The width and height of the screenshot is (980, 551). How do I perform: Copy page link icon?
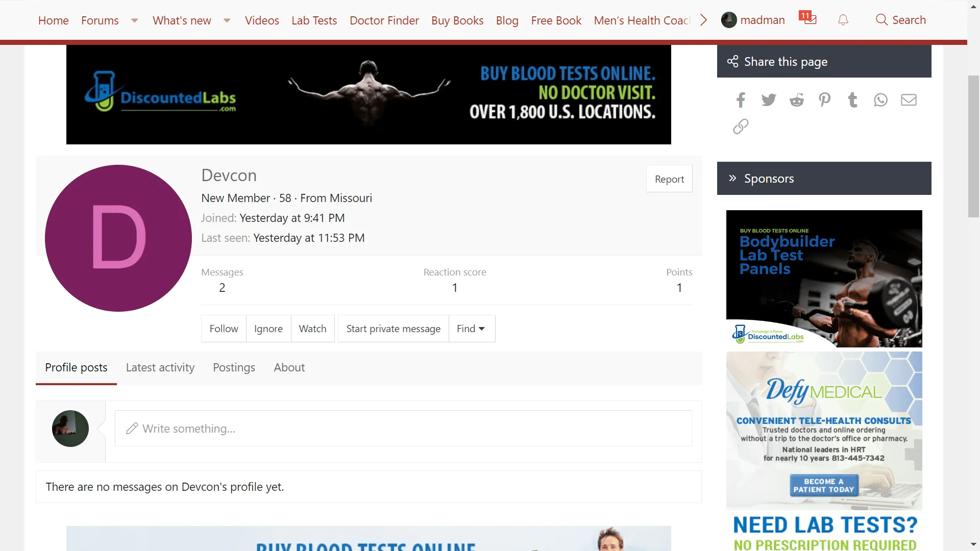click(741, 127)
